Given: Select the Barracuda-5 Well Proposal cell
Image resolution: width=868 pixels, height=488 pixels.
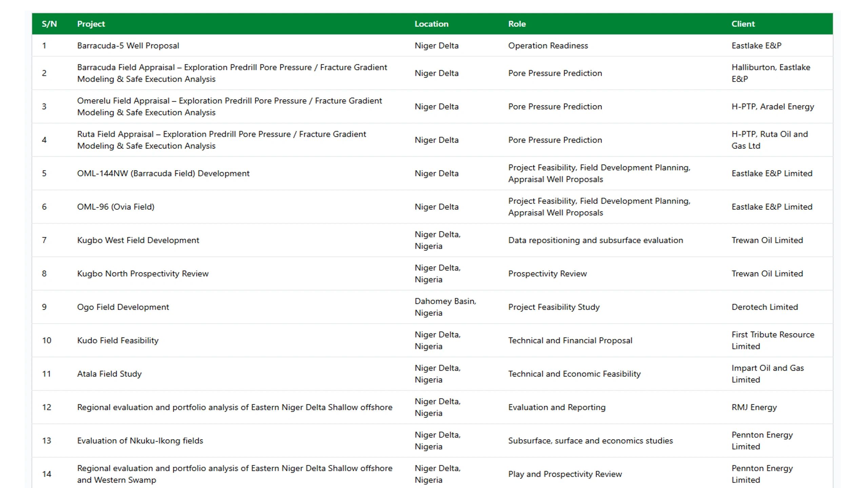Looking at the screenshot, I should pyautogui.click(x=128, y=45).
